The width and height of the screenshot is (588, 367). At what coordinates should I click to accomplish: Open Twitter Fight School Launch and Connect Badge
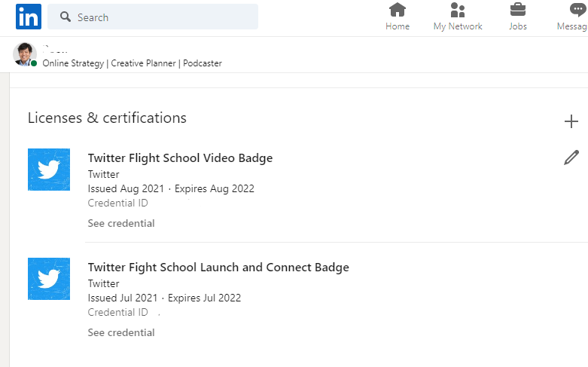tap(218, 268)
